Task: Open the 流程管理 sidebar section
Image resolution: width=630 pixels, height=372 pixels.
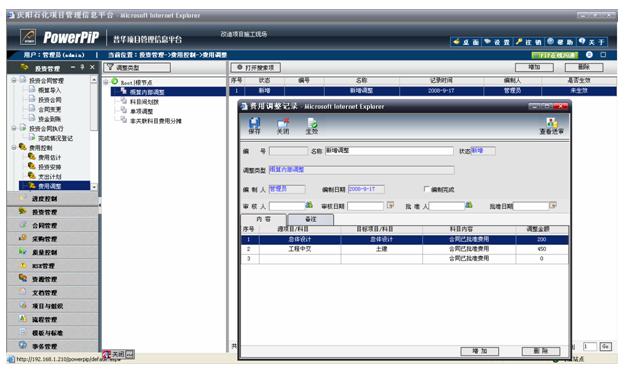Action: 52,320
